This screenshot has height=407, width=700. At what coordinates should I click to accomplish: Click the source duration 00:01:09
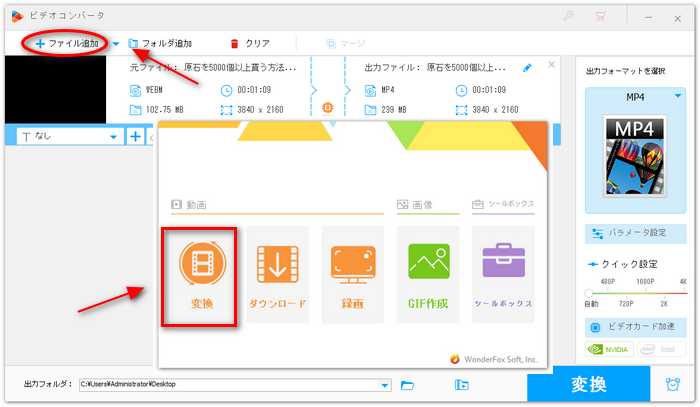click(x=254, y=90)
